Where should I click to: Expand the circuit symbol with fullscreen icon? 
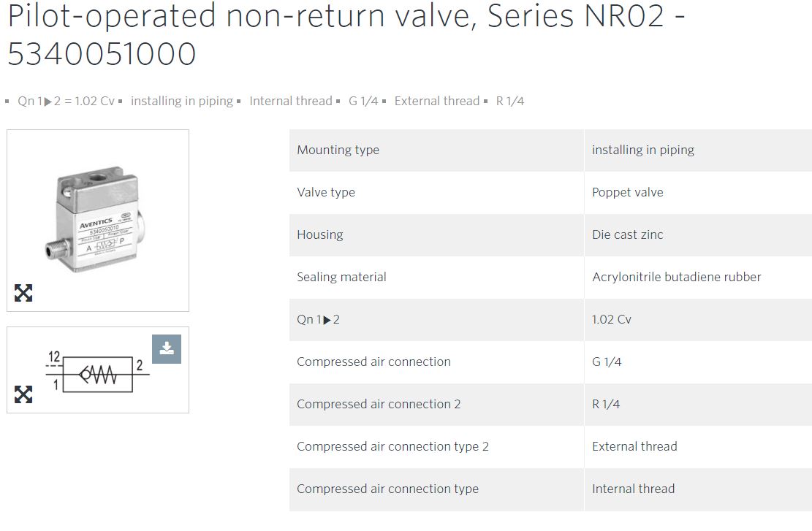[x=23, y=394]
